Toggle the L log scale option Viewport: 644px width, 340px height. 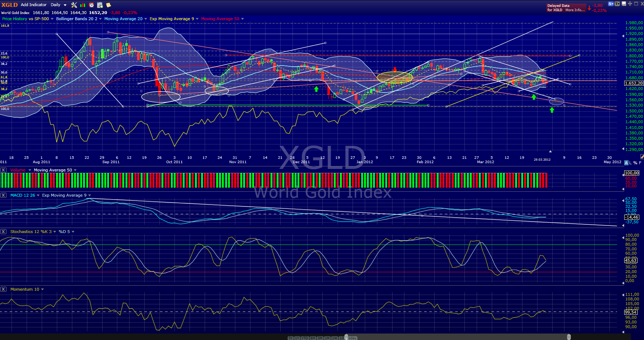tap(631, 163)
